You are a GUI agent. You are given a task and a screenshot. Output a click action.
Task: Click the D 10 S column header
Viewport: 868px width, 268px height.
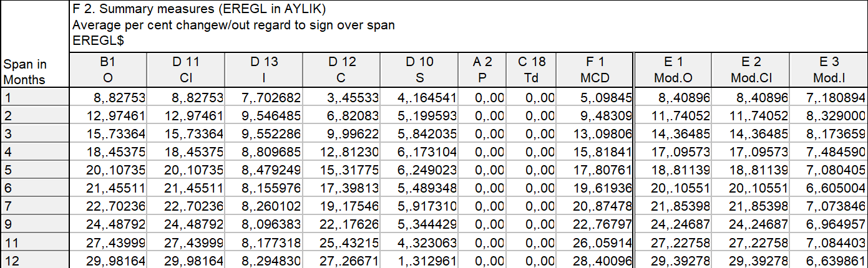click(x=419, y=70)
